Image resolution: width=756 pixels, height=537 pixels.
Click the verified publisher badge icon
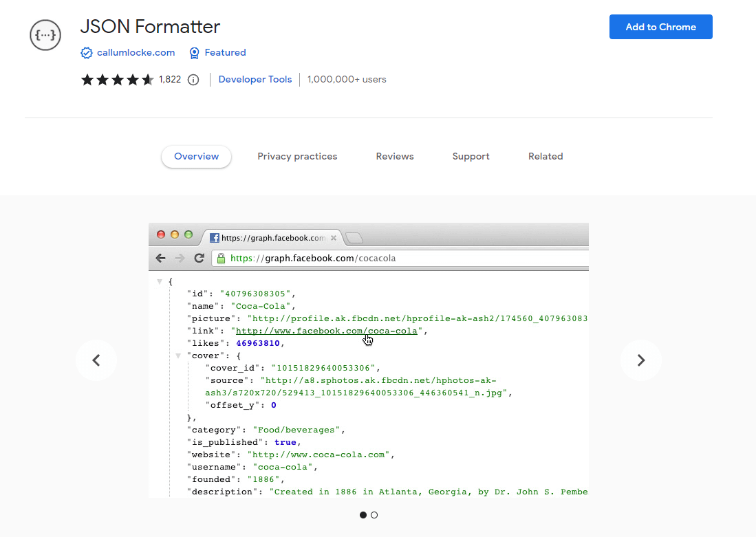pos(87,53)
